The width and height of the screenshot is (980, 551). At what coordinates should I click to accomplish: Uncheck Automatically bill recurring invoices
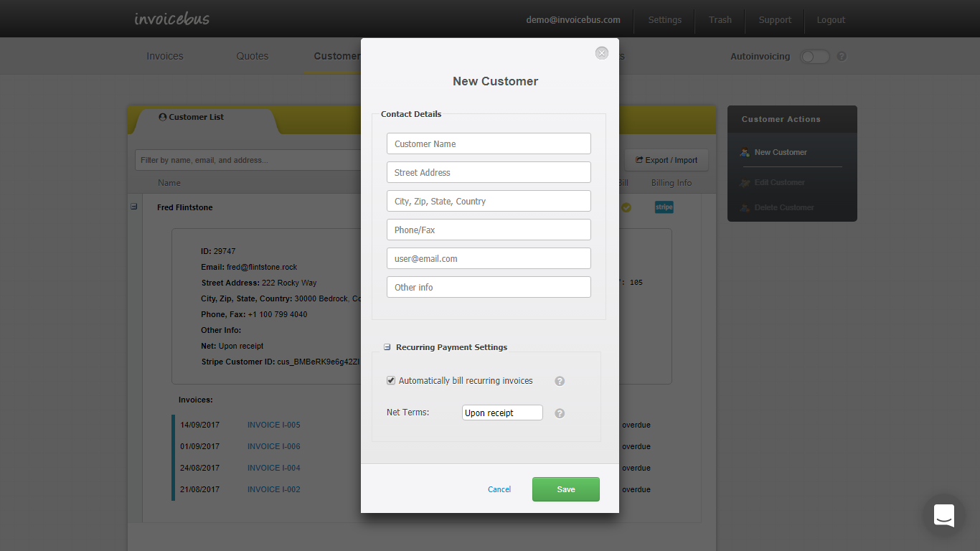(x=390, y=380)
